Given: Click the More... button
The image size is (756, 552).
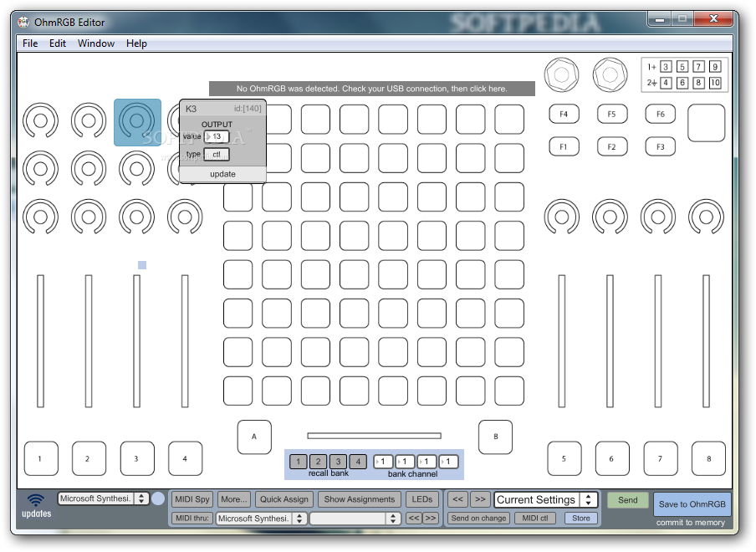Looking at the screenshot, I should click(x=234, y=499).
